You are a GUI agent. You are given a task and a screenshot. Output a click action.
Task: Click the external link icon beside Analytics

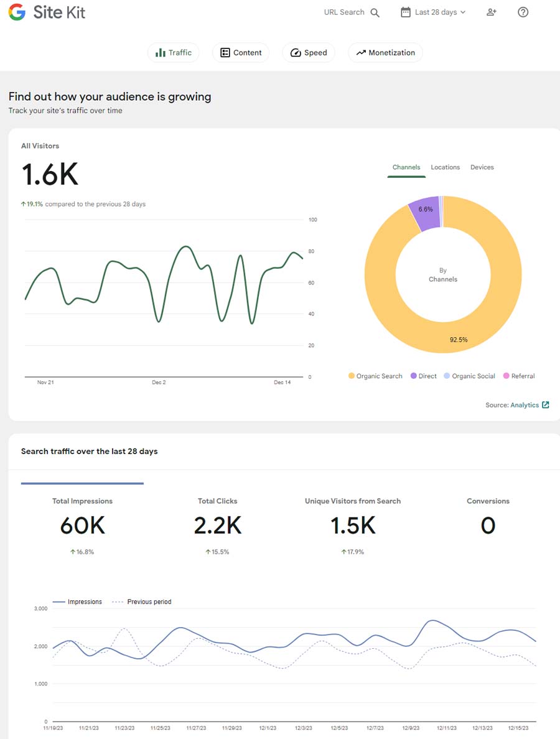(546, 405)
